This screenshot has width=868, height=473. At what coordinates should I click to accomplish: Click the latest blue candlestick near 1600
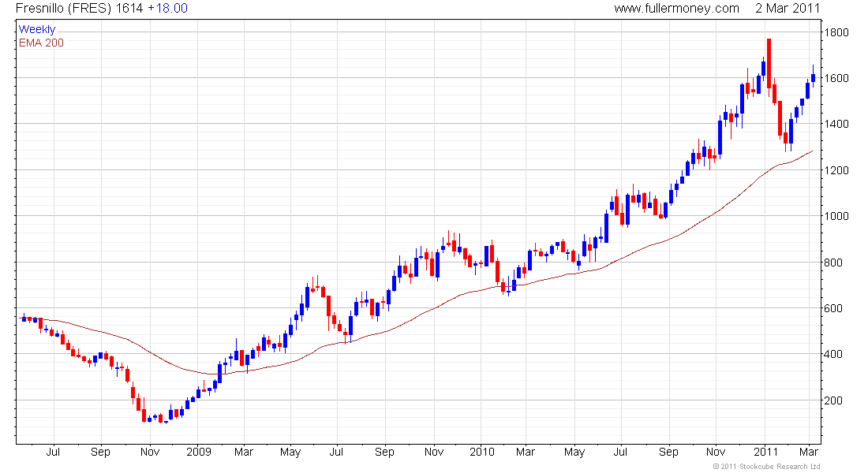point(814,77)
